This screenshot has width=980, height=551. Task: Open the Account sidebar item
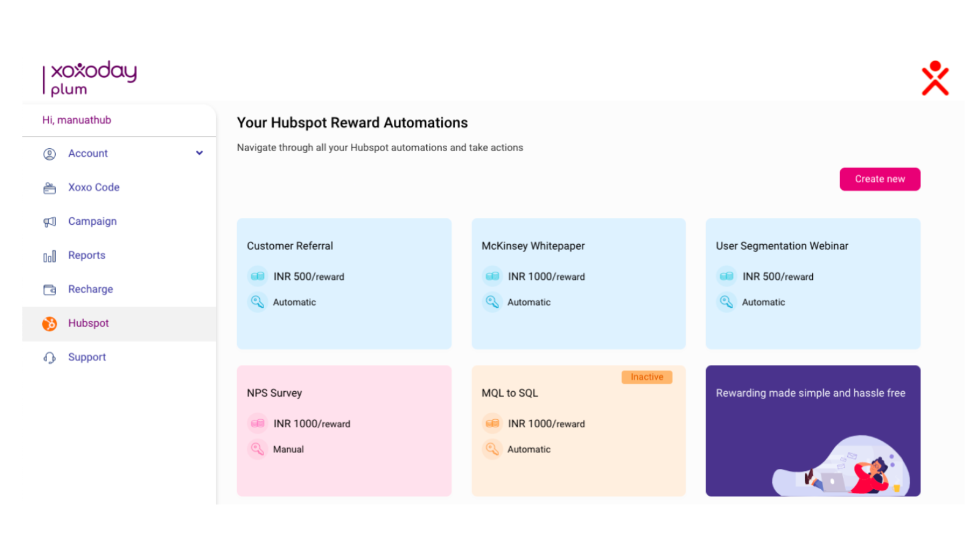pyautogui.click(x=119, y=154)
